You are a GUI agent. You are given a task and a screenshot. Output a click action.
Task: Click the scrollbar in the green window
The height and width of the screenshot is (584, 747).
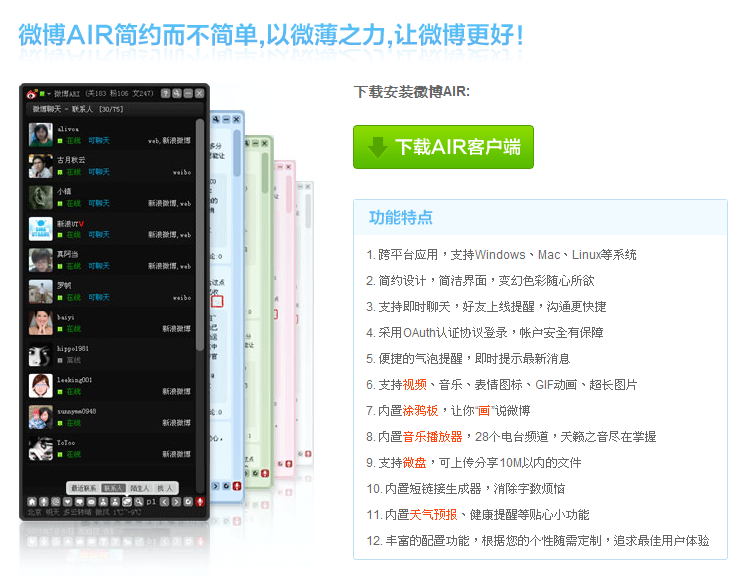(265, 172)
